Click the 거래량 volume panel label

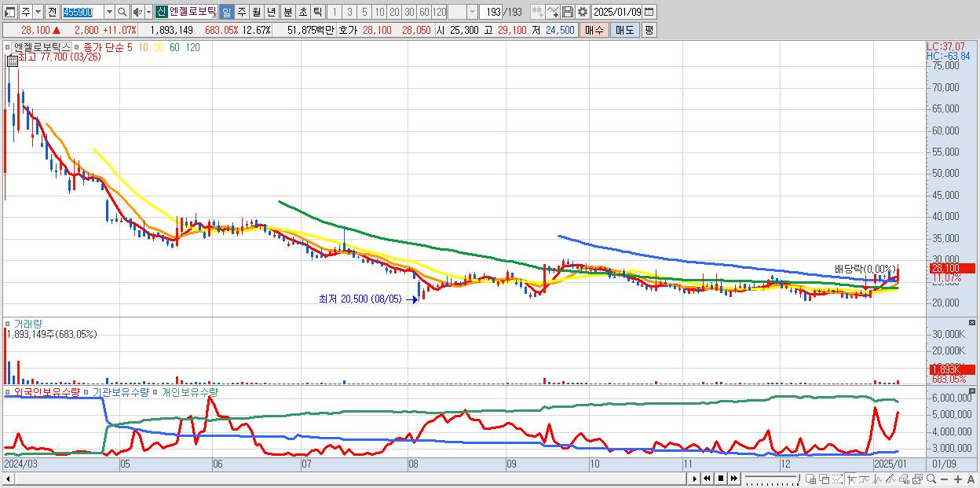(x=28, y=324)
